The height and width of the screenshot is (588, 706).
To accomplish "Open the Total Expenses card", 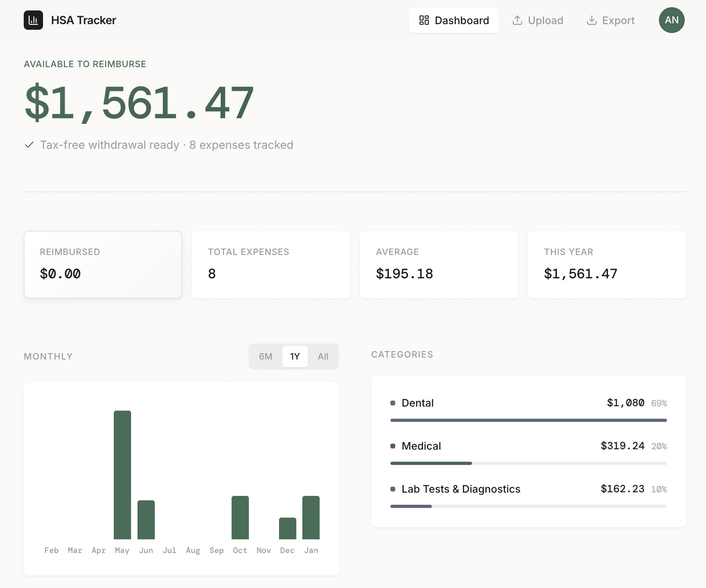I will tap(271, 265).
